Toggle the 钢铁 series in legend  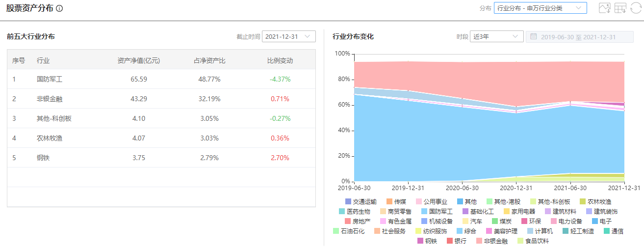coord(427,241)
